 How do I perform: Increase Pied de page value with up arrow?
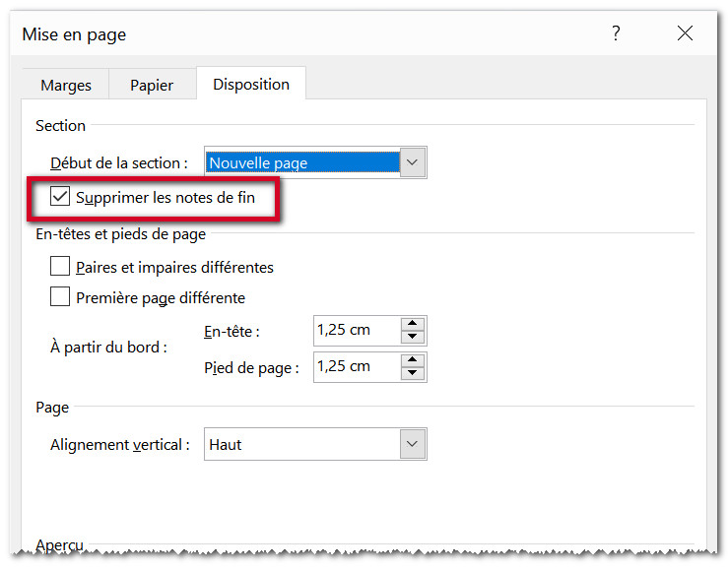(413, 360)
